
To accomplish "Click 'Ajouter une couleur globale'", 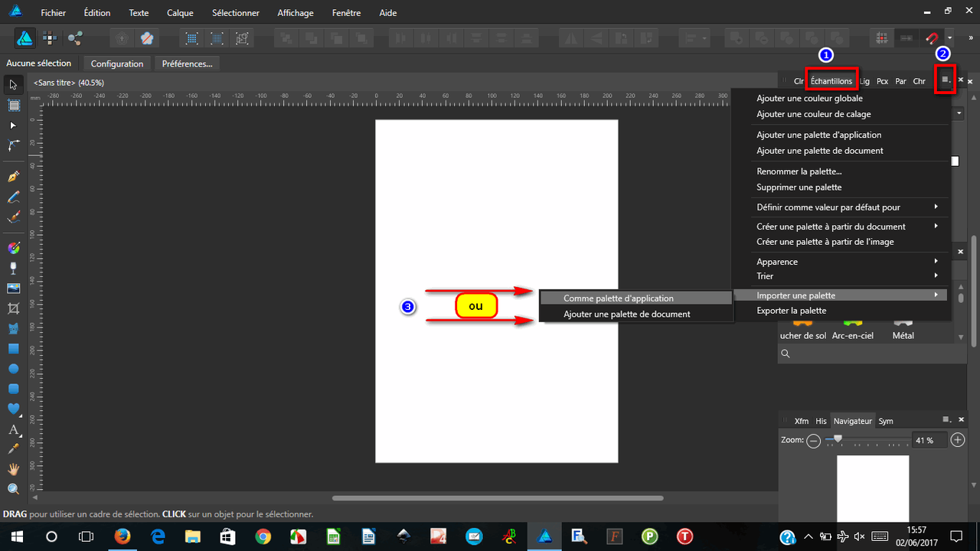I will coord(809,99).
